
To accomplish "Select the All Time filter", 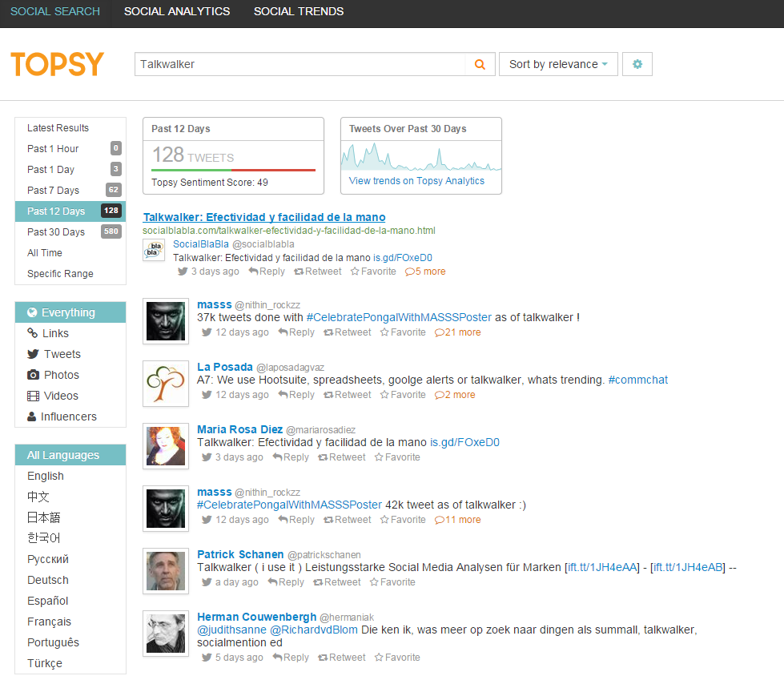I will coord(70,252).
